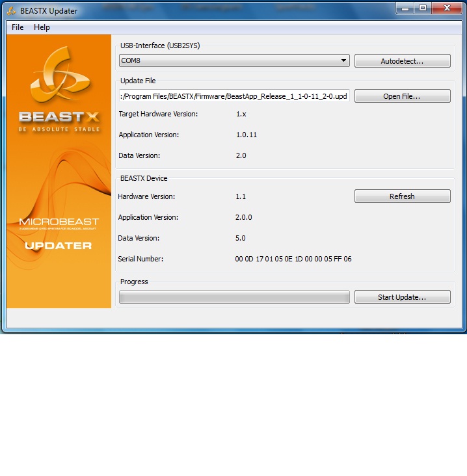The height and width of the screenshot is (476, 467).
Task: Maximize the BEASTX Updater window
Action: coord(423,8)
